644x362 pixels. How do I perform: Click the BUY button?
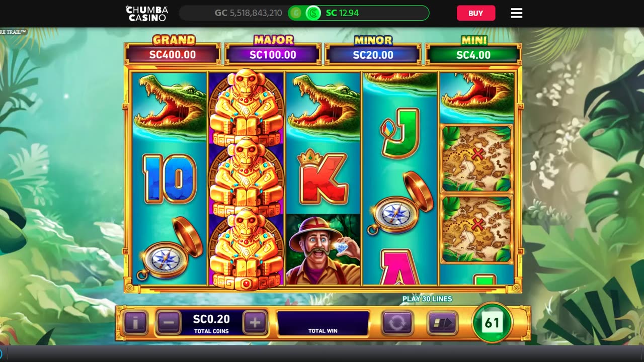[x=475, y=13]
